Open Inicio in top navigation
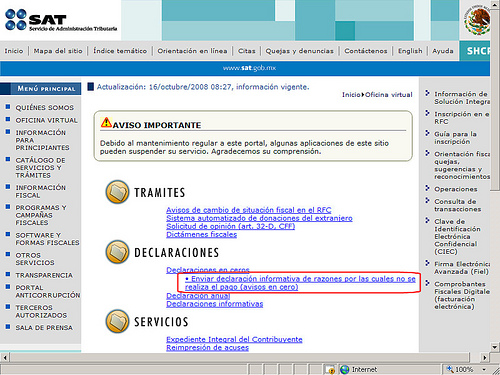500x375 pixels. pos(14,51)
